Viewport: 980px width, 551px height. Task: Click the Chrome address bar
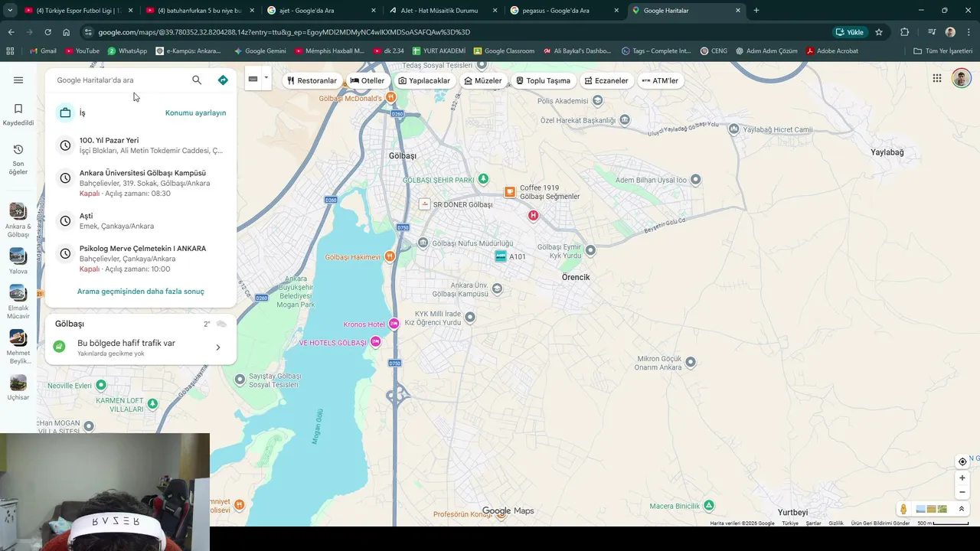click(x=459, y=32)
